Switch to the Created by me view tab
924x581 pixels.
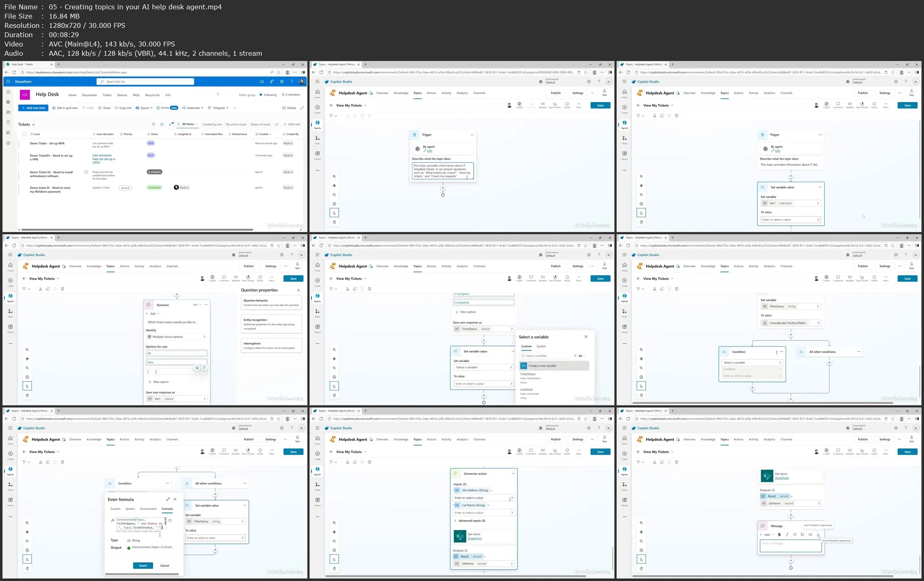click(x=212, y=124)
